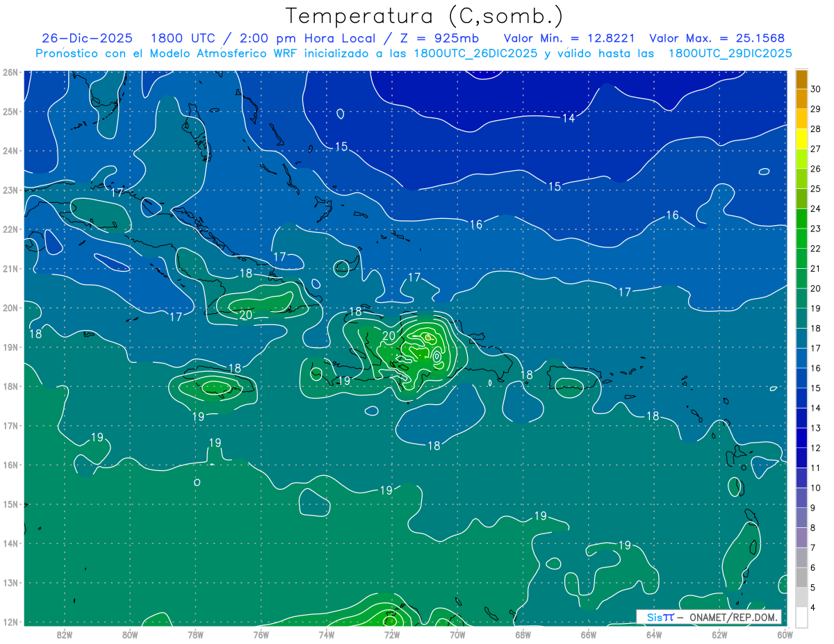Click the white legend swatch below 4
The width and height of the screenshot is (834, 644).
point(801,617)
